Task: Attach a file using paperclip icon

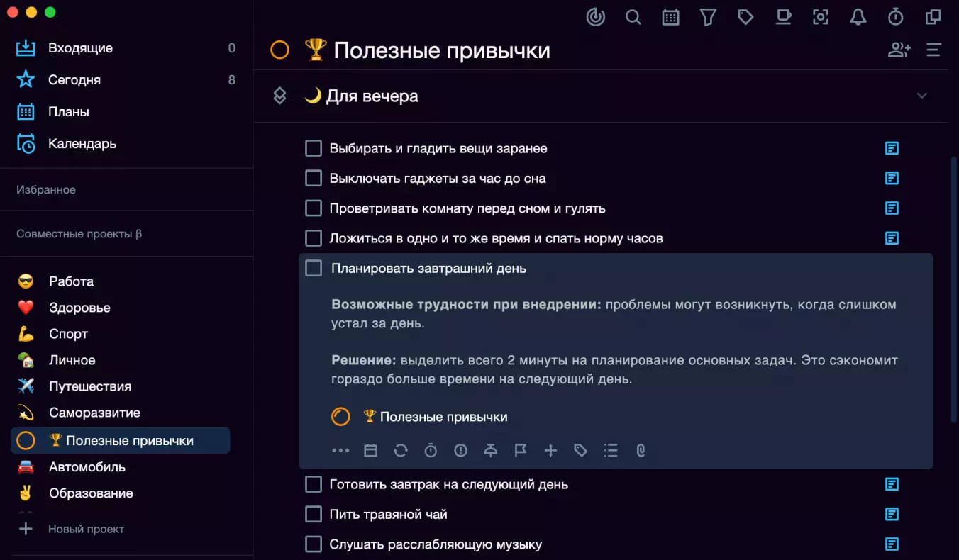Action: click(641, 450)
